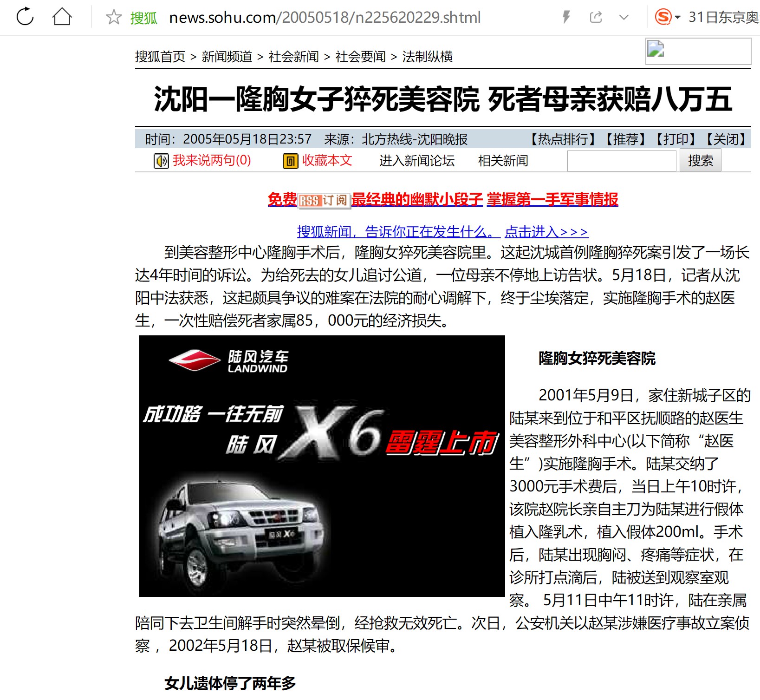Click the 31日东京奥 search suggestion text
Screen dimensions: 760x700
pos(723,18)
